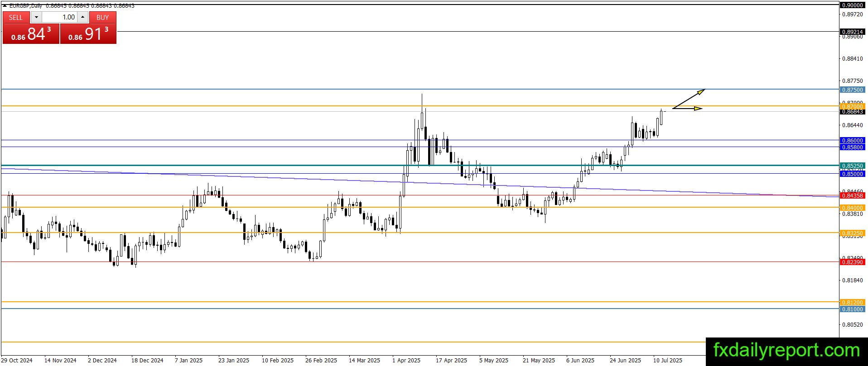Click the 1 Apr 2025 date label
Viewport: 868px width, 366px height.
click(x=406, y=361)
